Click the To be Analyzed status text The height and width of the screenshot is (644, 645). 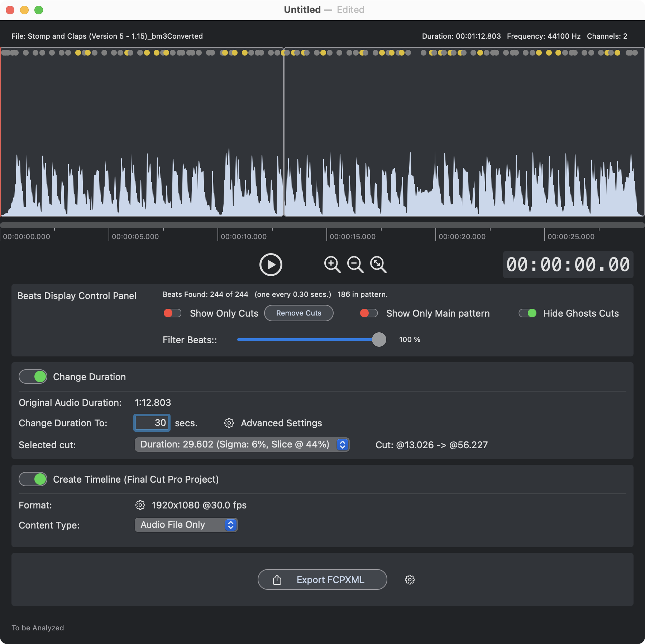[x=38, y=628]
